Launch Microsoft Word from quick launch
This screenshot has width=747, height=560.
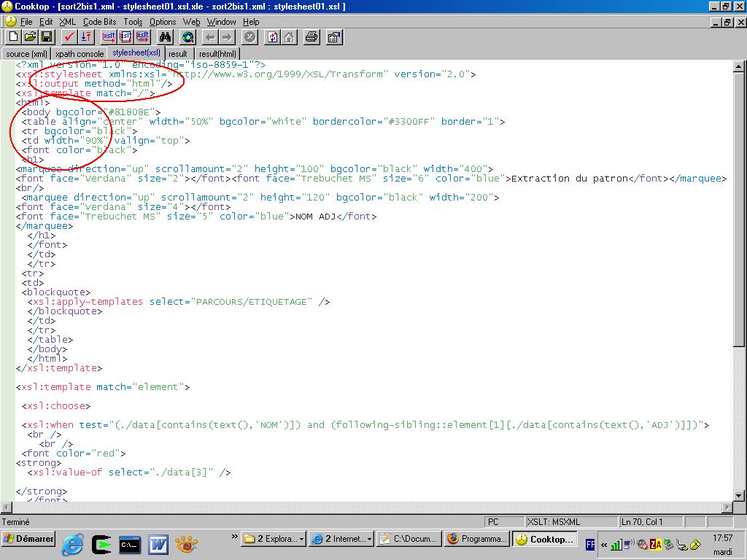(x=158, y=544)
